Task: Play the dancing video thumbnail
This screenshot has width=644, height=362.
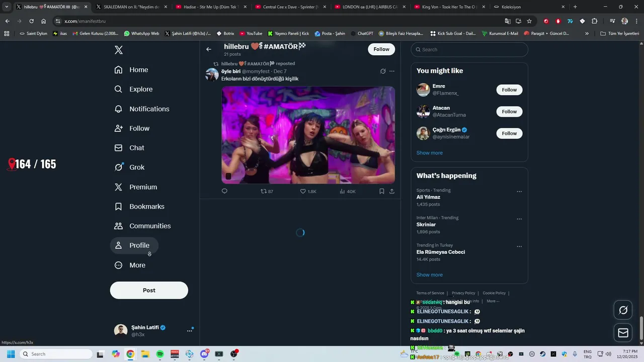Action: point(308,135)
